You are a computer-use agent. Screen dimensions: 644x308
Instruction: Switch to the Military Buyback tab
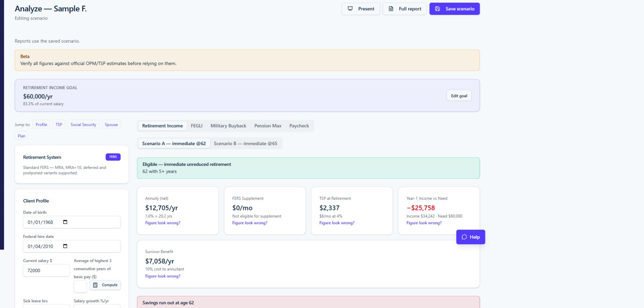pyautogui.click(x=228, y=126)
